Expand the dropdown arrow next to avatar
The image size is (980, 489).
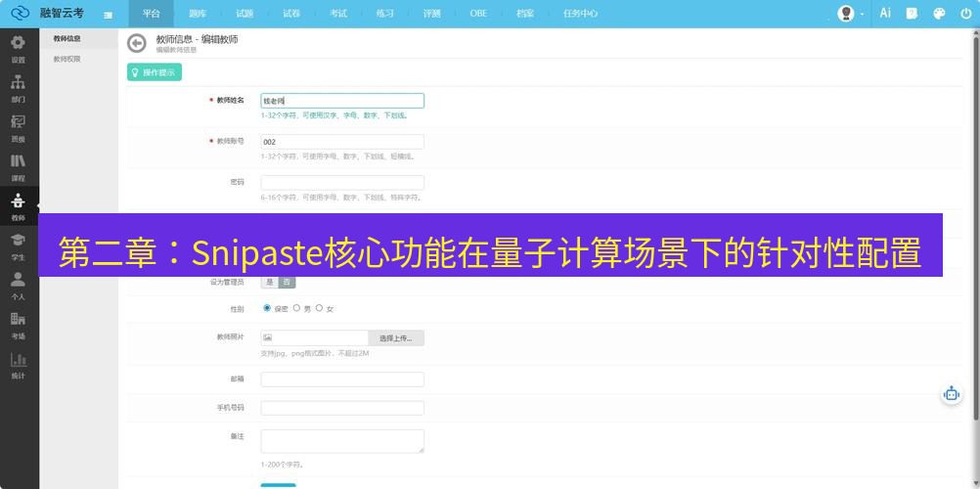[x=862, y=14]
